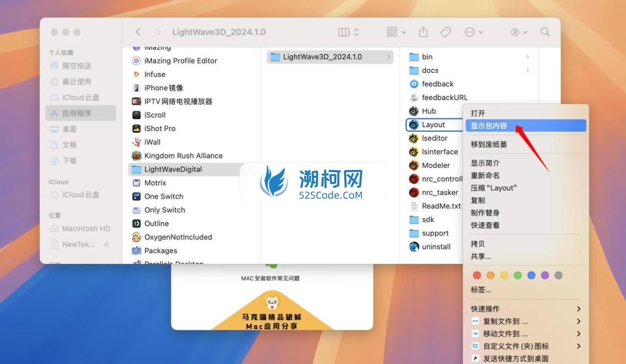This screenshot has height=364, width=626.
Task: Select the lseditor application icon
Action: click(x=414, y=138)
